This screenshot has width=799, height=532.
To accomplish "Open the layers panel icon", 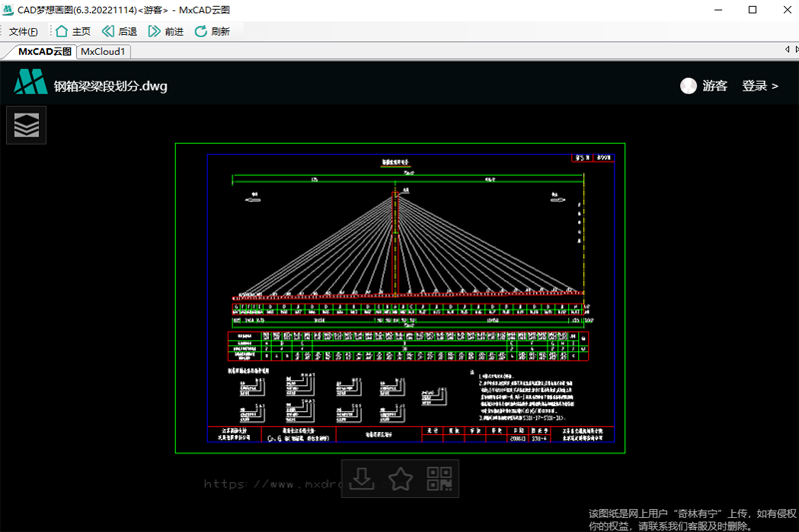I will pos(27,126).
